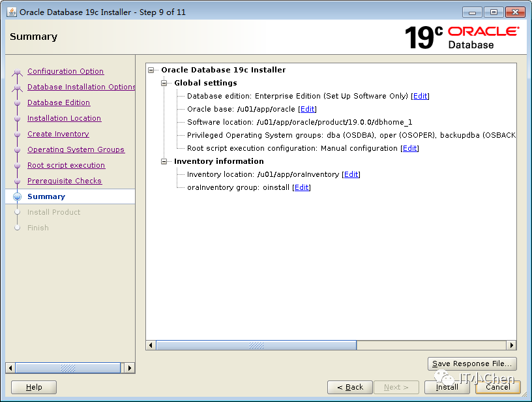The height and width of the screenshot is (402, 532).
Task: Click the Help button
Action: pyautogui.click(x=34, y=387)
